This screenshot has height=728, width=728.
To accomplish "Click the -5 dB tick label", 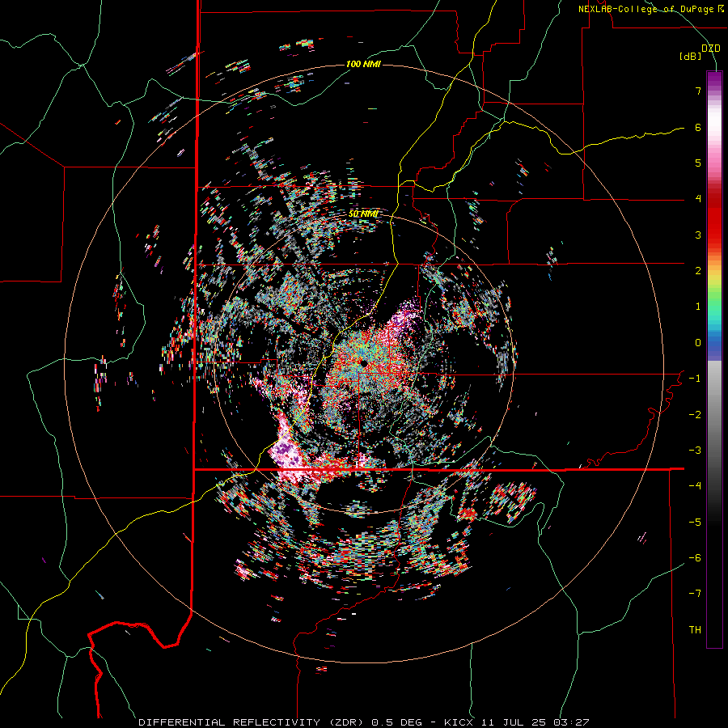I will (x=695, y=523).
